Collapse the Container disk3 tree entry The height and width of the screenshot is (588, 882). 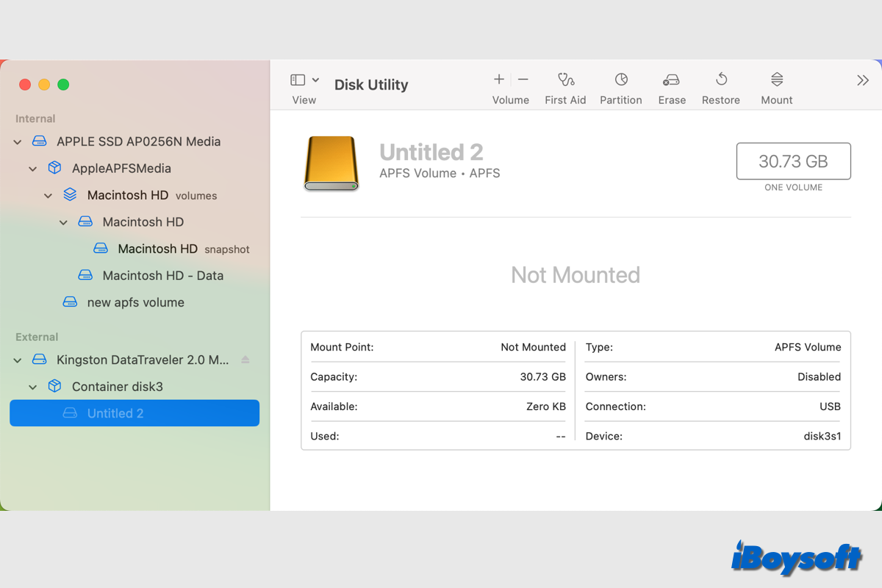tap(32, 386)
